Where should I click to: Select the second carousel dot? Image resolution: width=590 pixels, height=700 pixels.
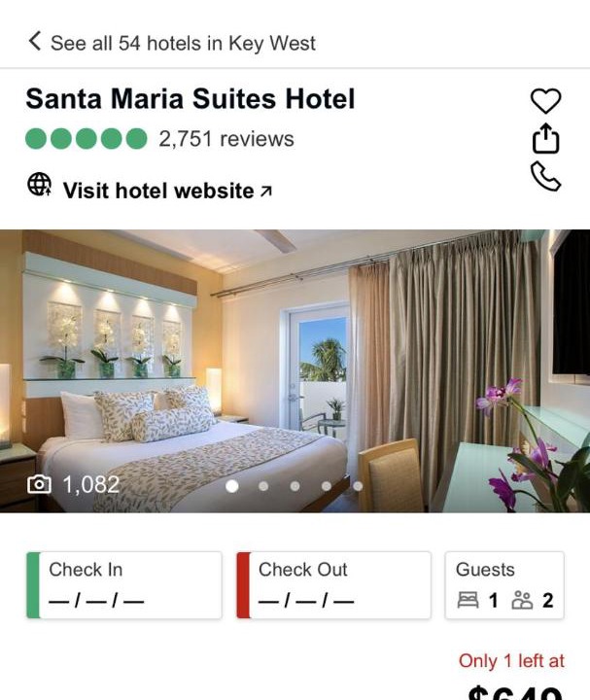pos(263,486)
